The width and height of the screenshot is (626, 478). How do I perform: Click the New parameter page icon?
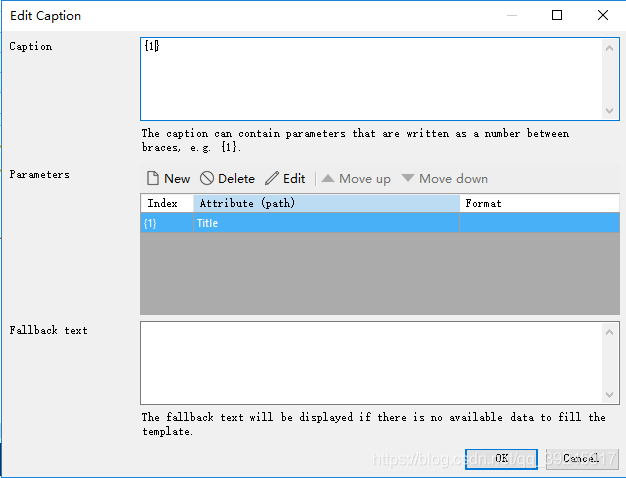pos(153,179)
